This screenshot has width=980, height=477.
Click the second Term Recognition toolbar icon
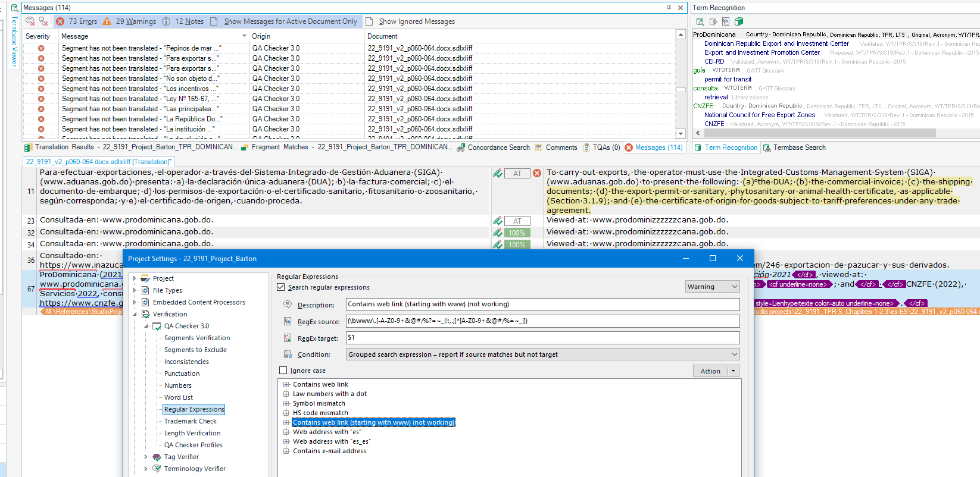click(713, 21)
